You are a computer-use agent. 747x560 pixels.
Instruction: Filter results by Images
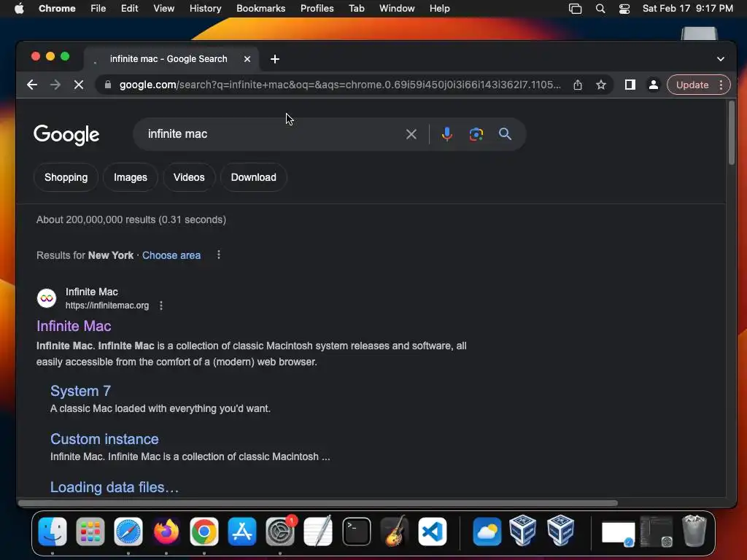(x=131, y=178)
